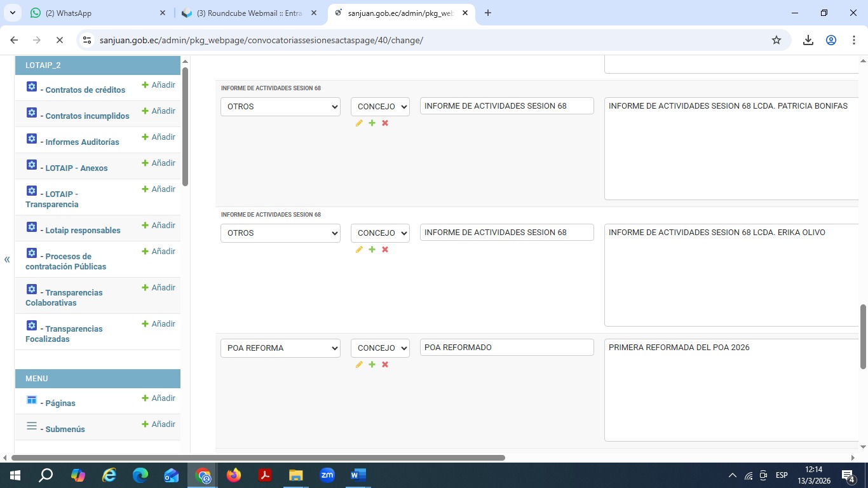Viewport: 868px width, 488px height.
Task: Open CONCEJO dropdown in POA REFORMA row
Action: point(380,348)
